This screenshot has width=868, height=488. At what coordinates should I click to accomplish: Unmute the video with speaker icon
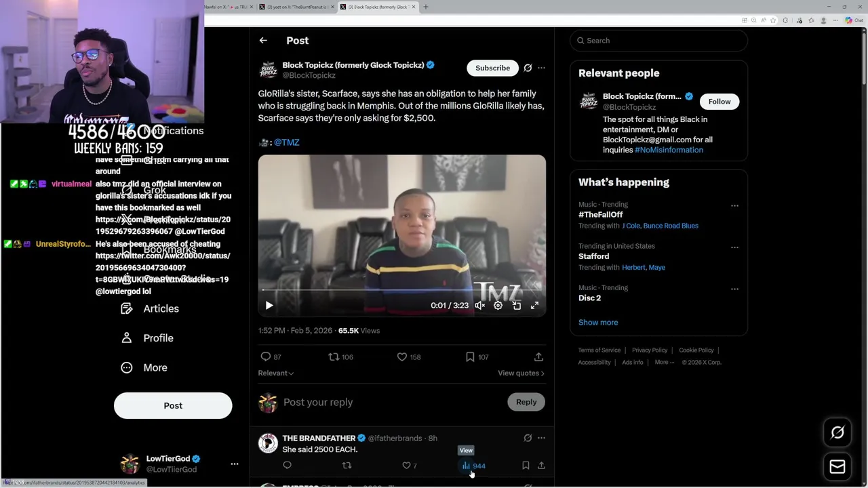(x=479, y=306)
